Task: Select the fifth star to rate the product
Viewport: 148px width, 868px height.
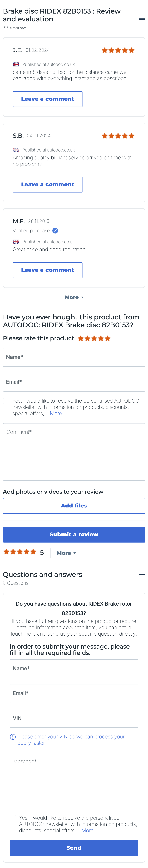Action: [x=107, y=338]
